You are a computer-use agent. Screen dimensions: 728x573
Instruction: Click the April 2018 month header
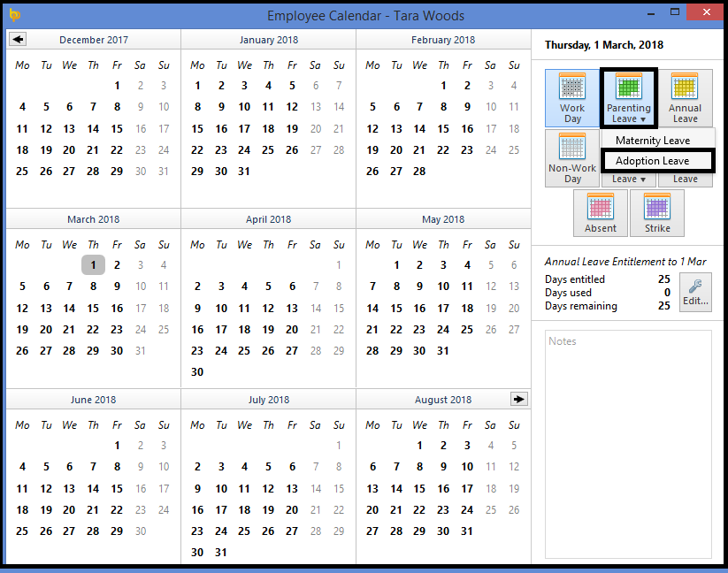pos(268,219)
